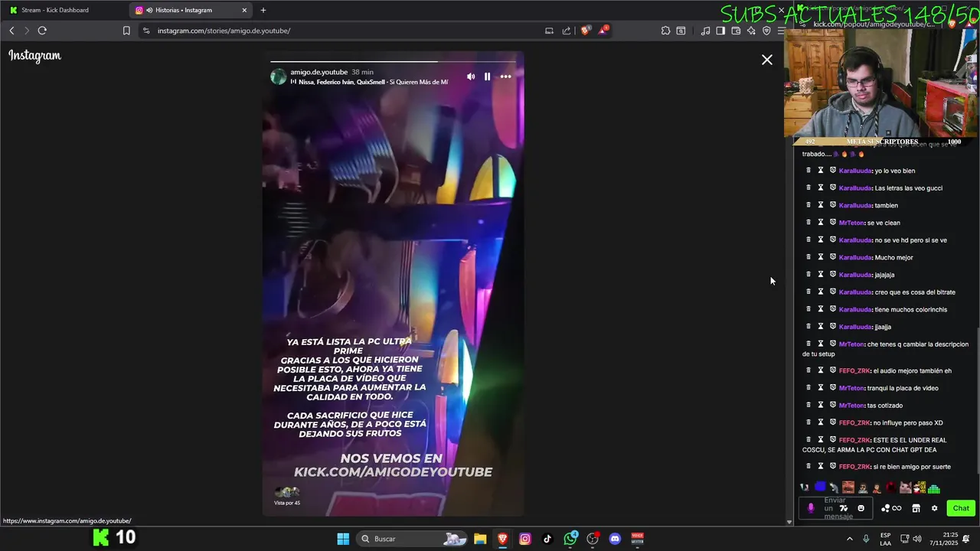Click the taskbar Buscar search box
Screen dimensions: 980x551
click(413, 539)
